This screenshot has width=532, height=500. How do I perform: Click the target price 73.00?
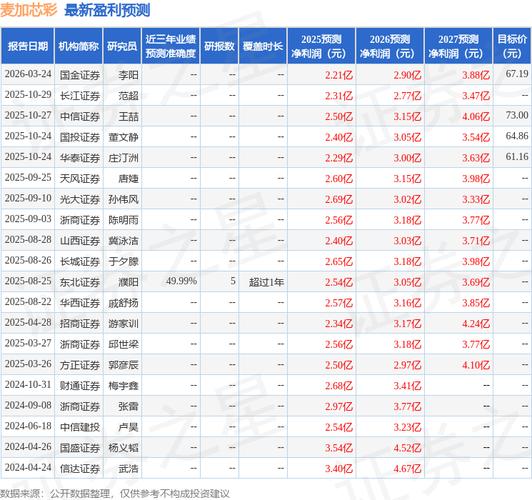[517, 115]
